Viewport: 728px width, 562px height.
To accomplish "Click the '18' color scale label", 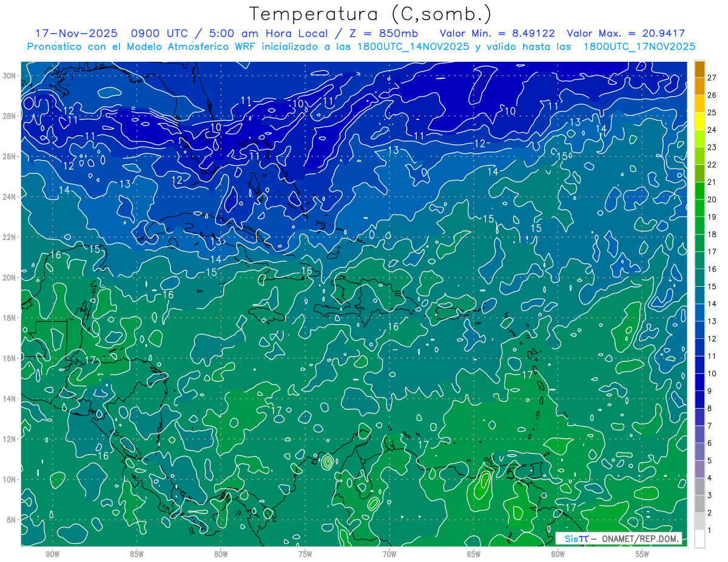I will pos(712,234).
